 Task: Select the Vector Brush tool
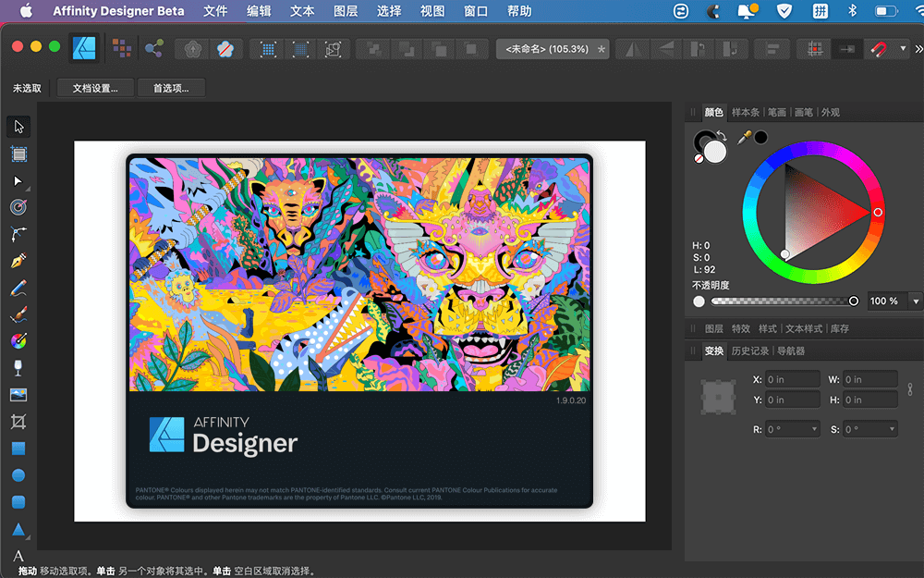point(18,314)
